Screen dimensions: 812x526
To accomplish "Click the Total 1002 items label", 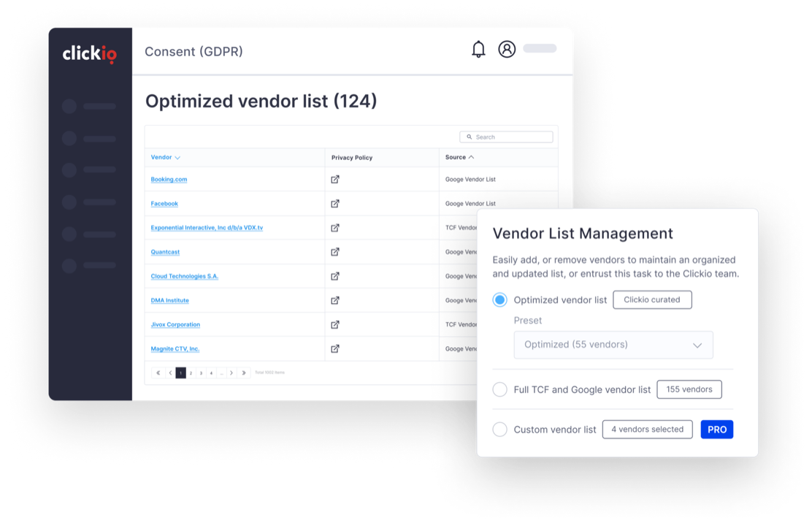I will click(269, 373).
